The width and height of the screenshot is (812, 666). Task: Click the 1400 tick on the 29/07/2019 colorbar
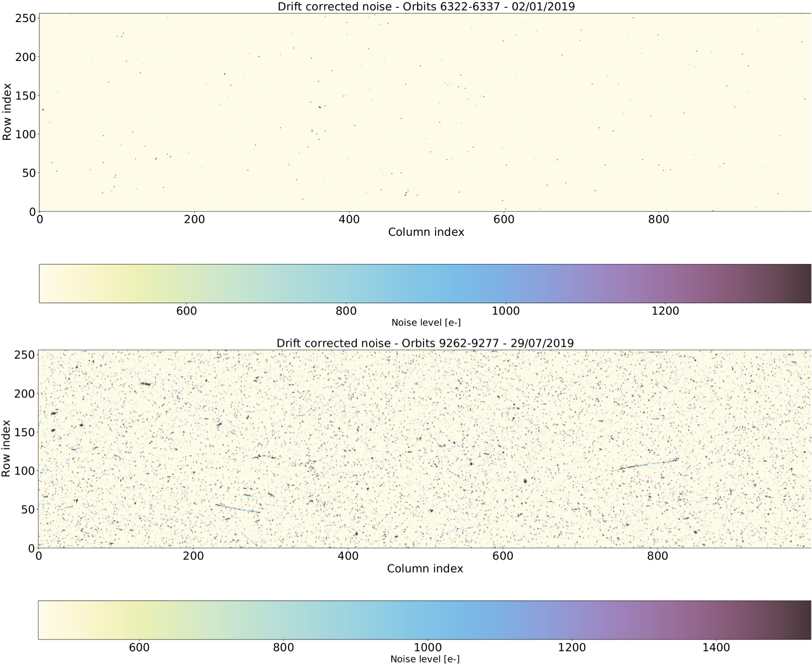tap(716, 647)
